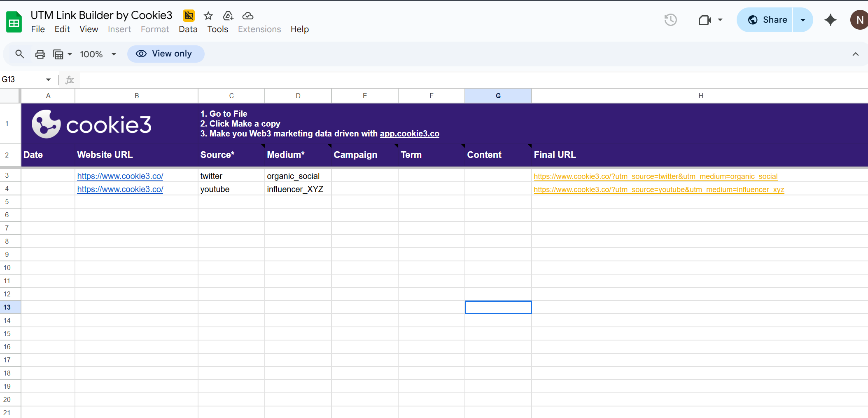Open the account avatar N
Image resolution: width=868 pixels, height=418 pixels.
click(859, 20)
